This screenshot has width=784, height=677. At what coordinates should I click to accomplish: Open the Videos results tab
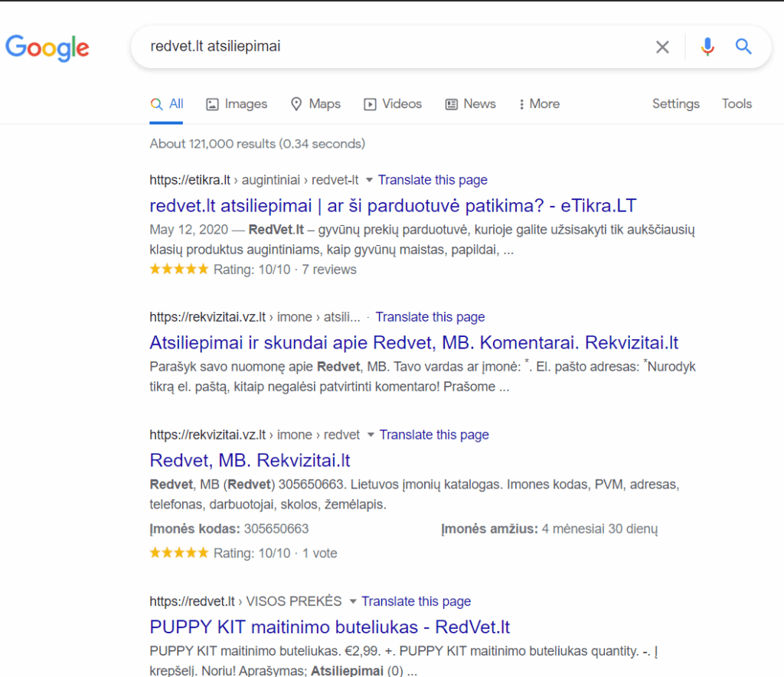[392, 104]
